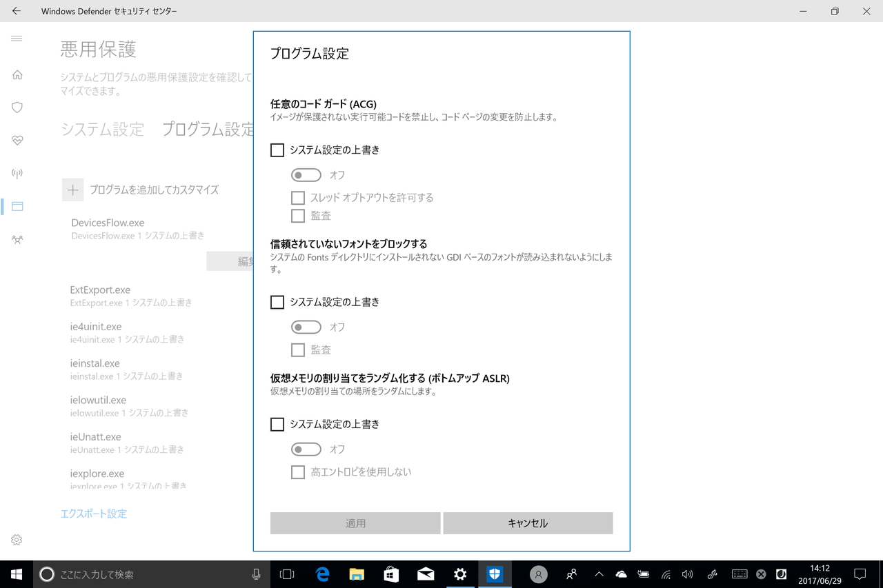Check システム設定の上書き under ACG
This screenshot has width=883, height=588.
[x=277, y=150]
